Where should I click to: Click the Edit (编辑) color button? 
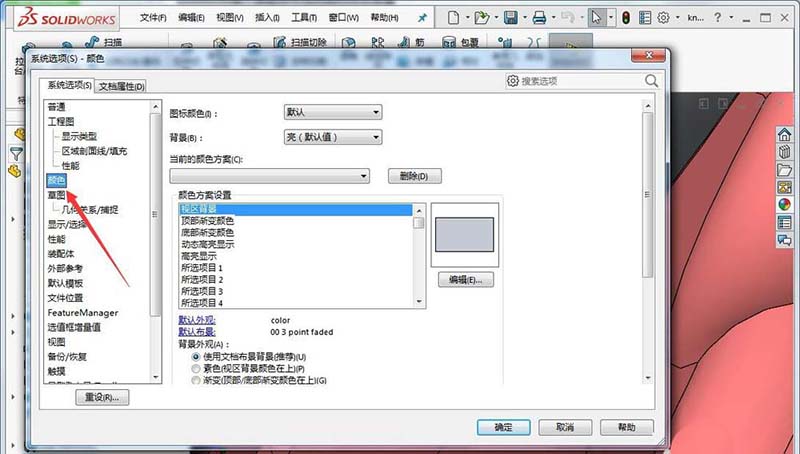[466, 280]
